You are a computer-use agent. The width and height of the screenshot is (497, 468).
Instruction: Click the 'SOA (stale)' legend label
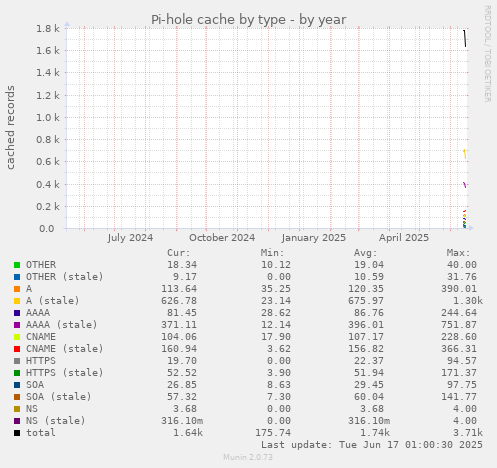pyautogui.click(x=59, y=397)
